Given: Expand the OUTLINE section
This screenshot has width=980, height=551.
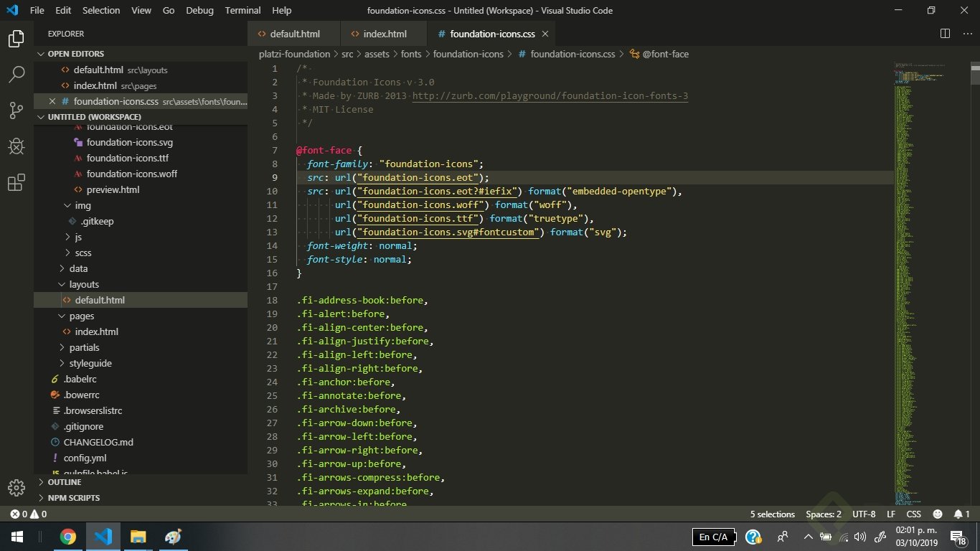Looking at the screenshot, I should click(65, 482).
